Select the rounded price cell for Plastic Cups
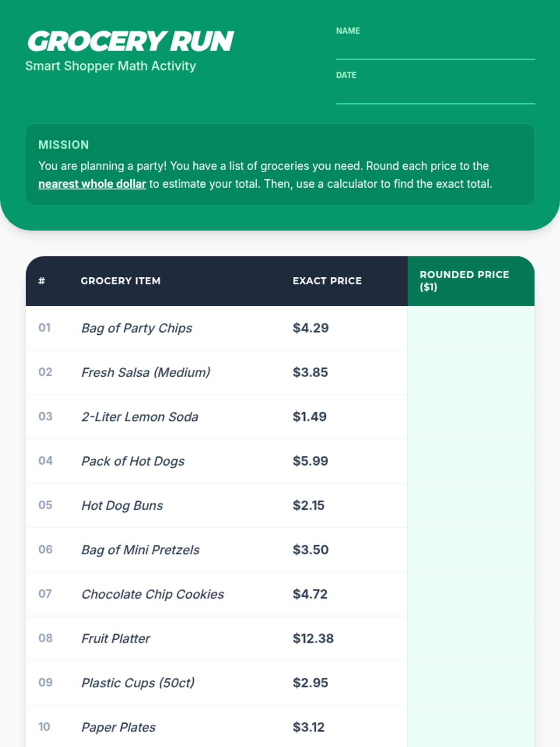This screenshot has height=747, width=560. [471, 683]
